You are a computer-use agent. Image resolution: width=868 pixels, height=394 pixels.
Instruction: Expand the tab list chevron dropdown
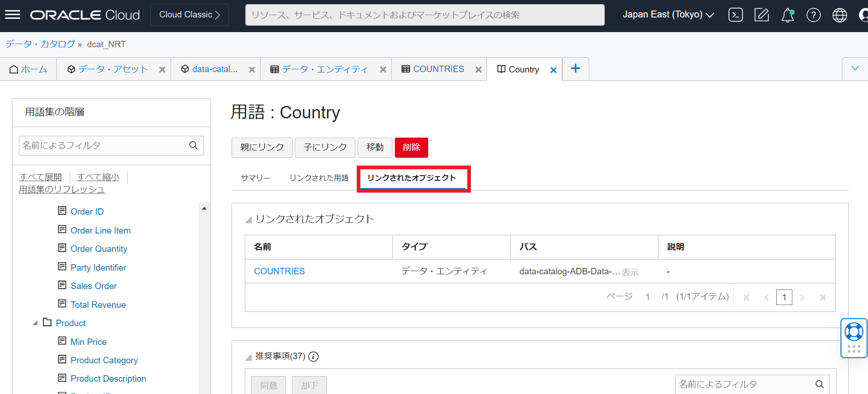coord(855,69)
